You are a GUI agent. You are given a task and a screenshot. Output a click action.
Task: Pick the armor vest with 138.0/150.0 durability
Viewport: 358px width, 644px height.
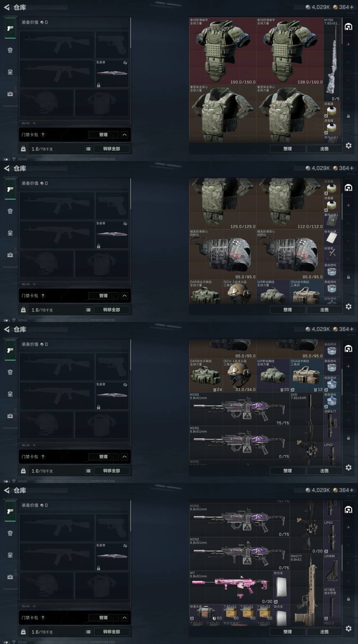pos(290,51)
